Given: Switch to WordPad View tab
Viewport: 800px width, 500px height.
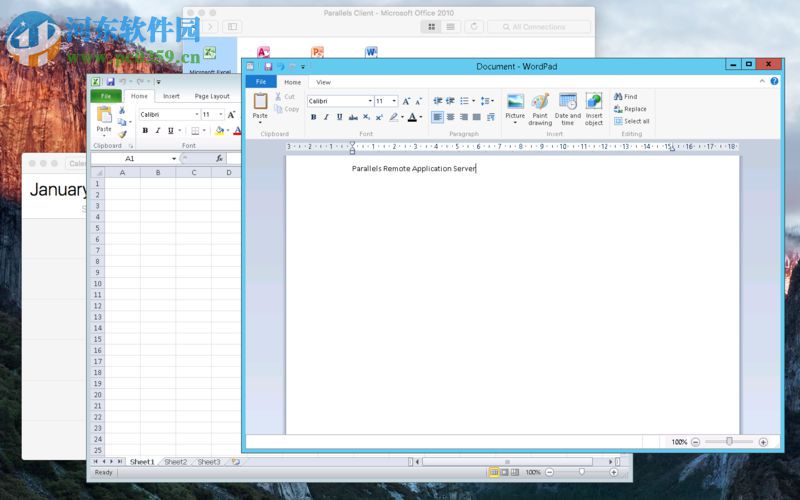Looking at the screenshot, I should point(323,82).
